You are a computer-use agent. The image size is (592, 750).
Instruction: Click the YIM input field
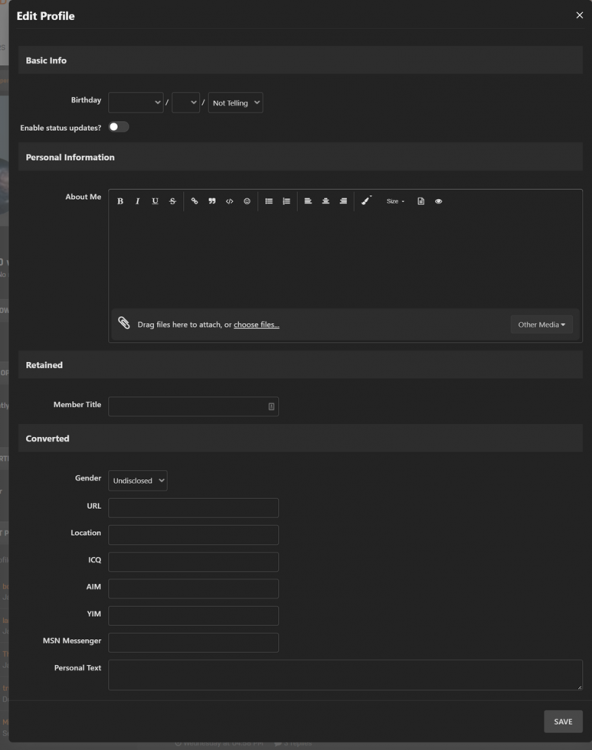pos(193,616)
